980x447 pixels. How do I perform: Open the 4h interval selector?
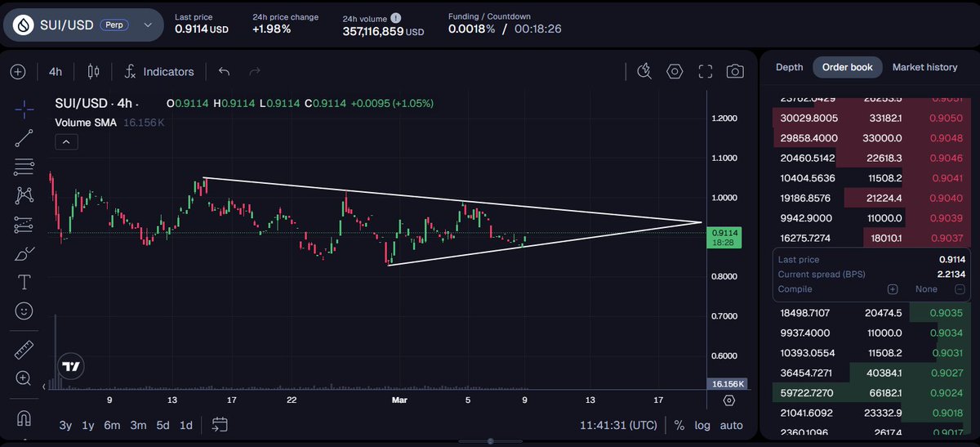[x=56, y=72]
